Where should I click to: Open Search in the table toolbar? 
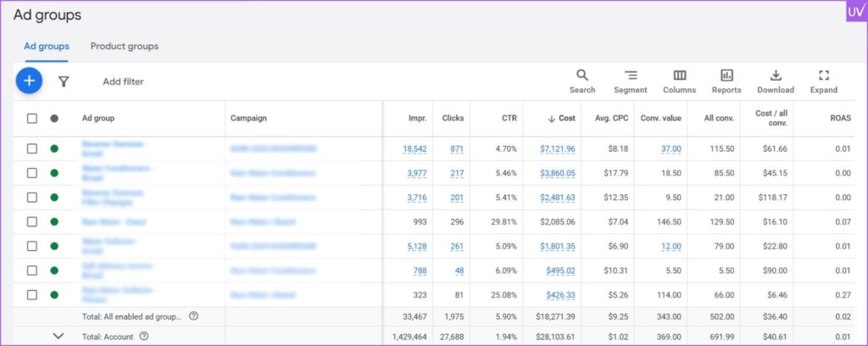click(582, 81)
